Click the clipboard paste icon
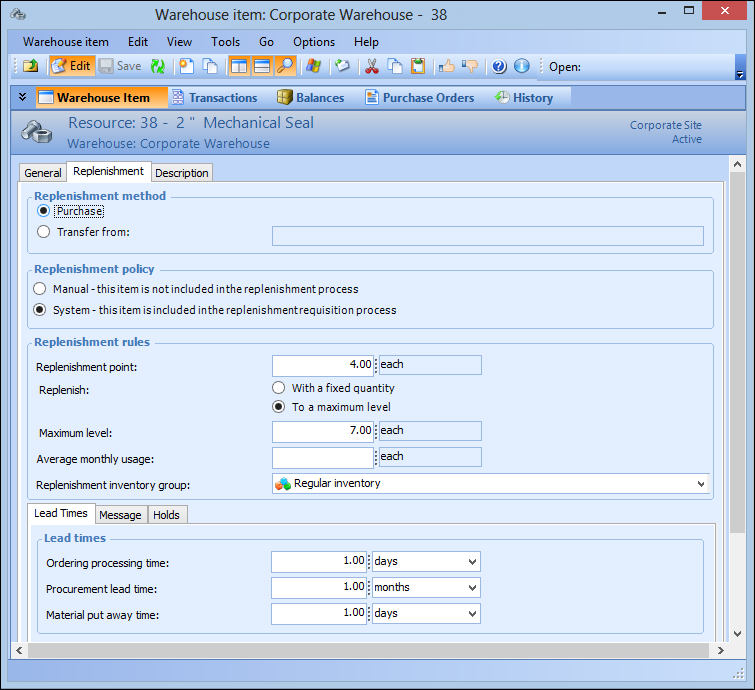This screenshot has width=755, height=690. tap(418, 67)
